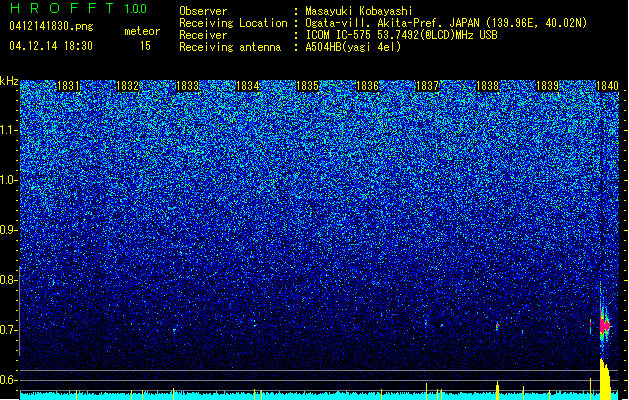
Task: Click the tall yellow intensity peak near 1840
Action: coord(605,379)
